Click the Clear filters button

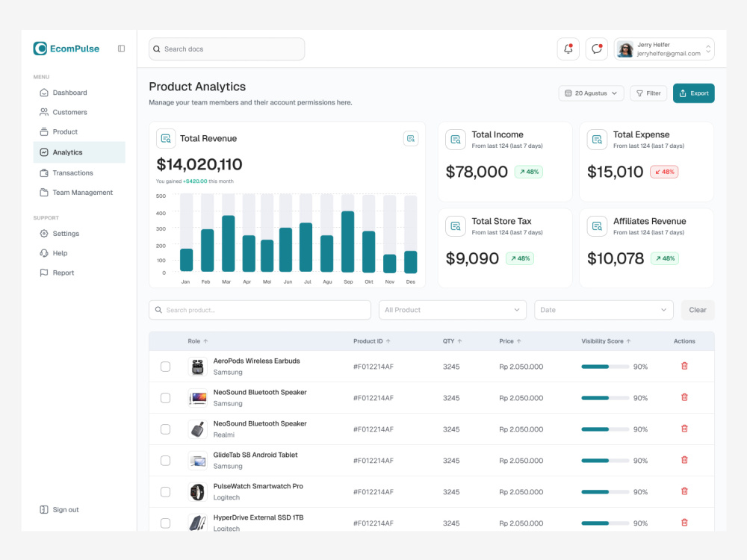click(698, 310)
